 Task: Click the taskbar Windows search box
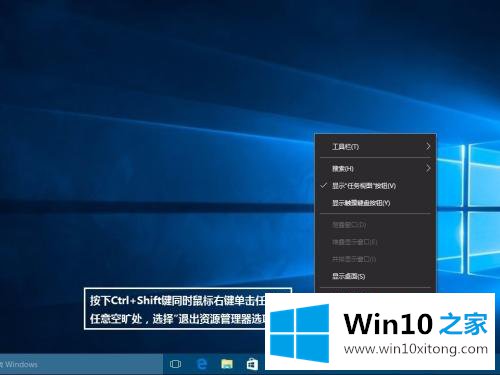(x=81, y=364)
